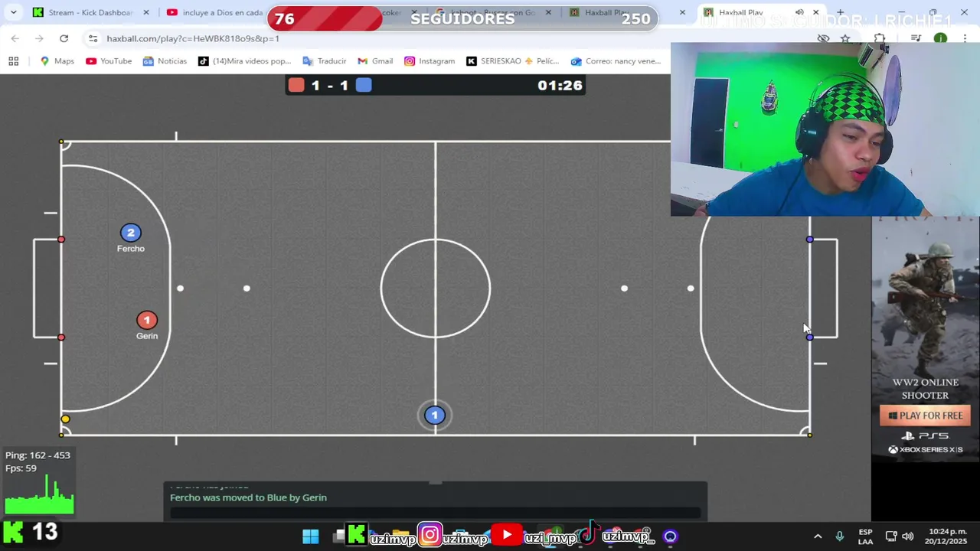Open the tab search dropdown arrow
The image size is (980, 551).
[13, 12]
